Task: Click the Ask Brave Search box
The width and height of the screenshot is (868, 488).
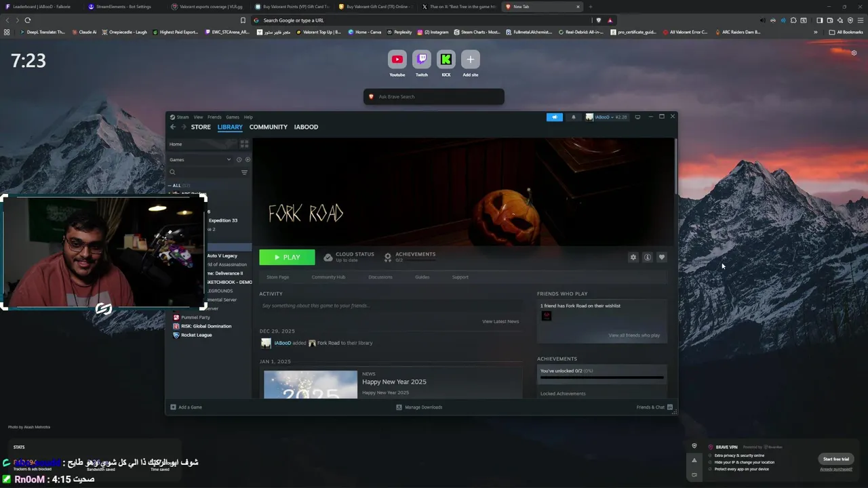Action: click(x=434, y=97)
